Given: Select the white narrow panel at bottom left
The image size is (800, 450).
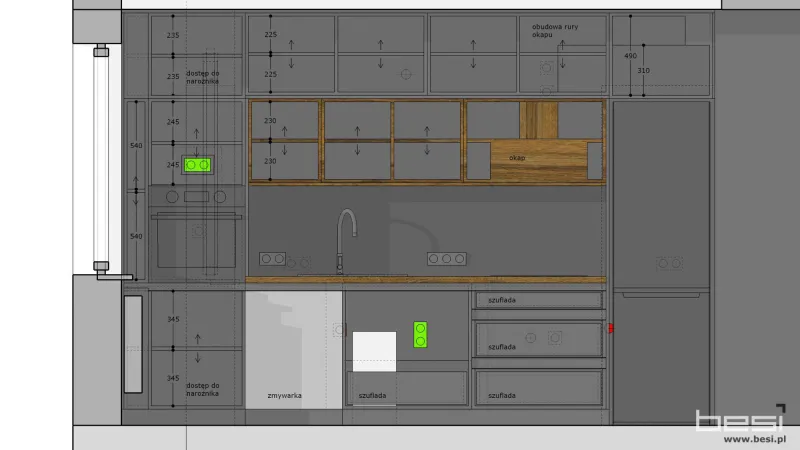Looking at the screenshot, I should pos(133,344).
